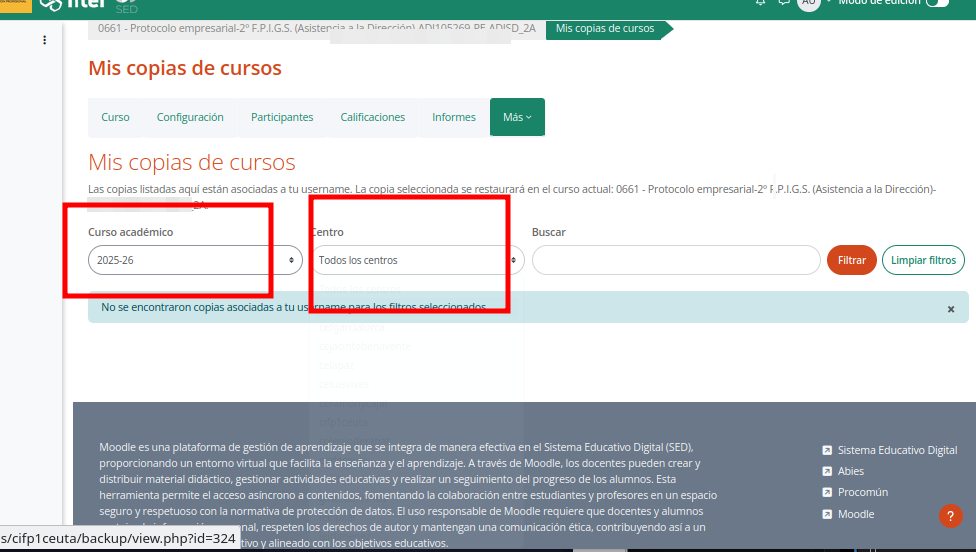Expand the Más menu
Screen dimensions: 976x552
tap(517, 117)
